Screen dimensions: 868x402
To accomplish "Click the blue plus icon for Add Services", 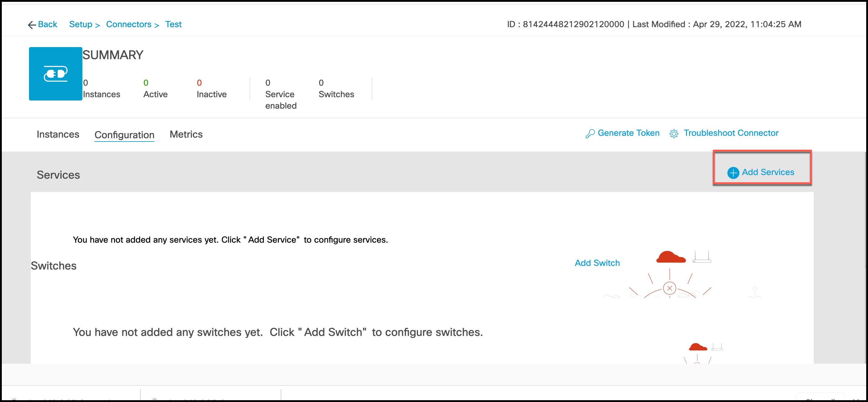I will [x=733, y=173].
